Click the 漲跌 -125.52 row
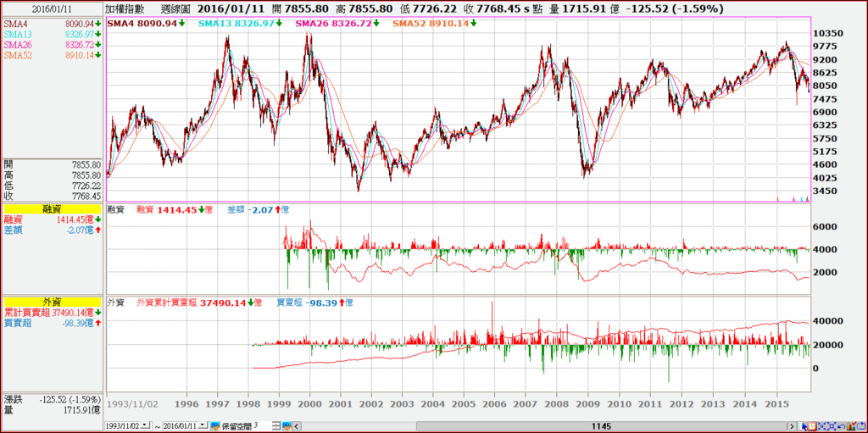Screen dimensions: 868x433 (x=51, y=399)
